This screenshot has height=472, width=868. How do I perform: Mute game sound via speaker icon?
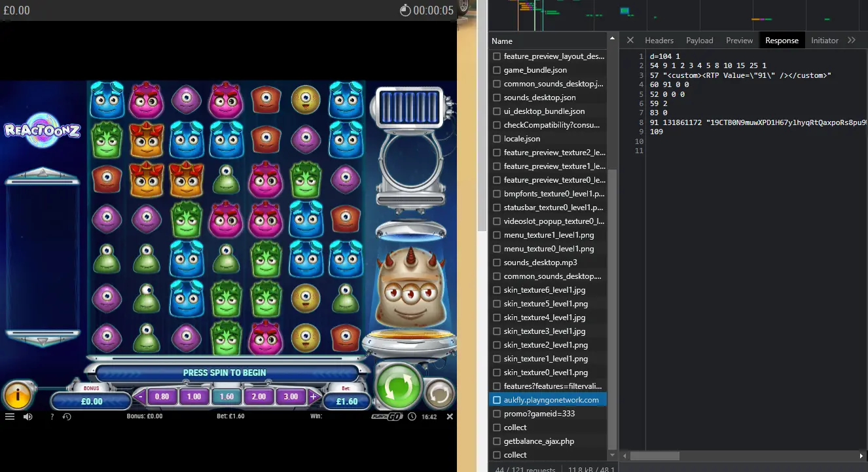[x=28, y=416]
